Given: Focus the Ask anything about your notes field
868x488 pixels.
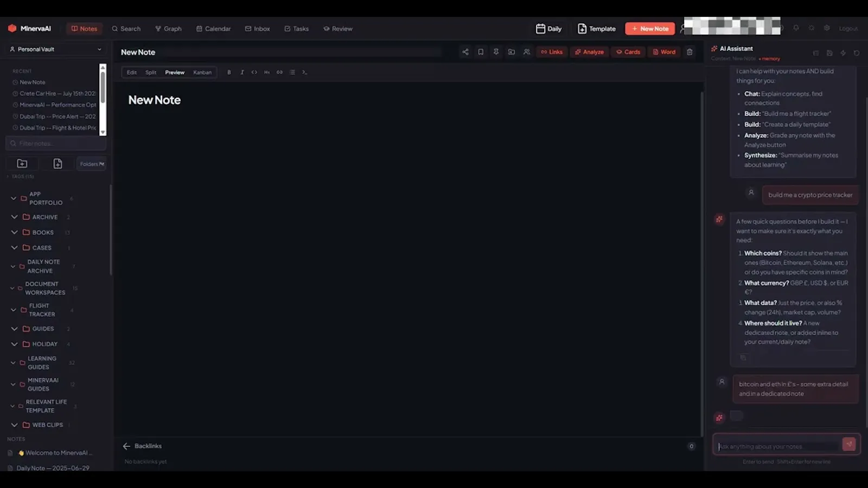Looking at the screenshot, I should (777, 446).
